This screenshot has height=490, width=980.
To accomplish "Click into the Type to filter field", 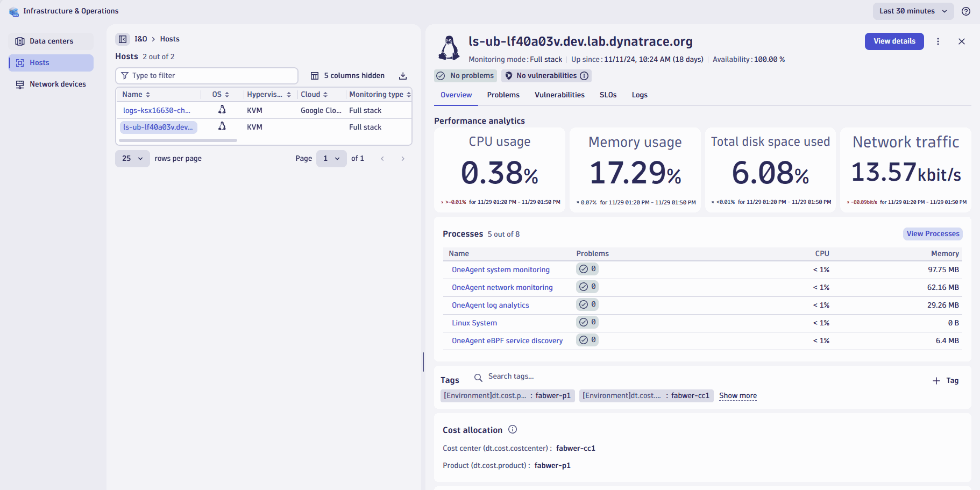I will click(207, 76).
